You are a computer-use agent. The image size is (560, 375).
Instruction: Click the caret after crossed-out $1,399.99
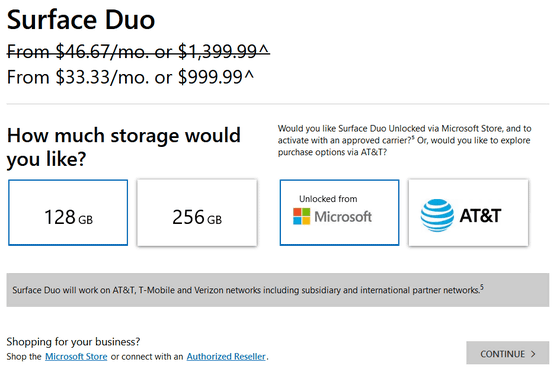pyautogui.click(x=264, y=50)
